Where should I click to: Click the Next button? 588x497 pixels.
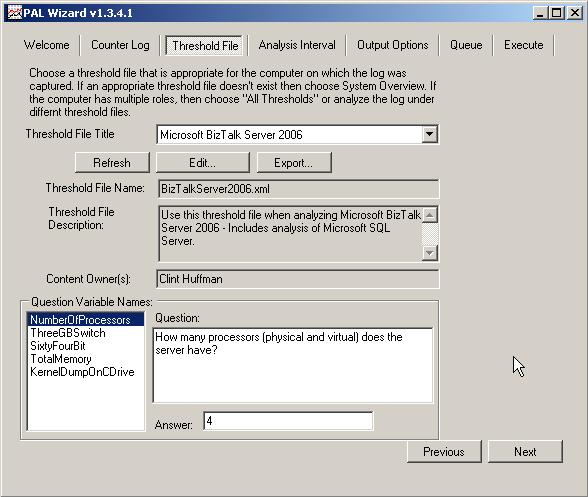[x=525, y=452]
